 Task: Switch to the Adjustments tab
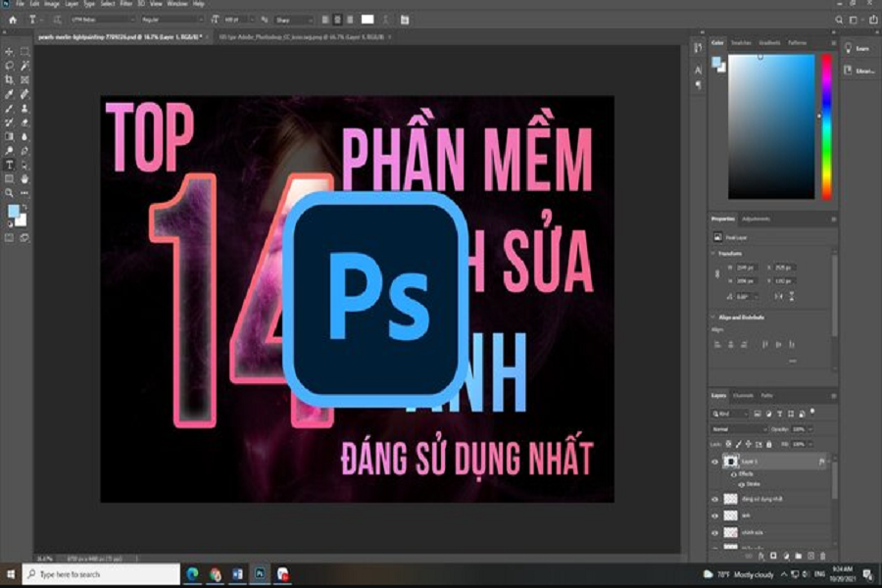[756, 219]
